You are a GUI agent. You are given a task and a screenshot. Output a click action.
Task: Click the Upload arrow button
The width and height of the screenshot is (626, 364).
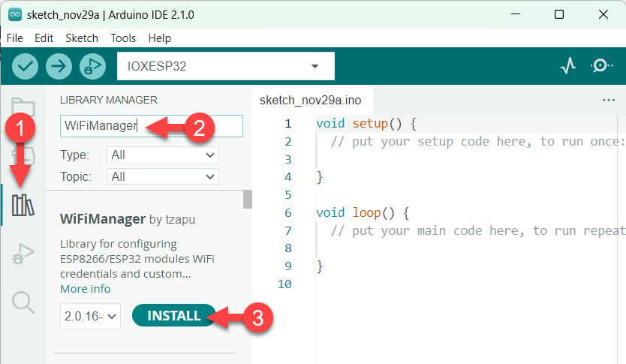pyautogui.click(x=59, y=66)
